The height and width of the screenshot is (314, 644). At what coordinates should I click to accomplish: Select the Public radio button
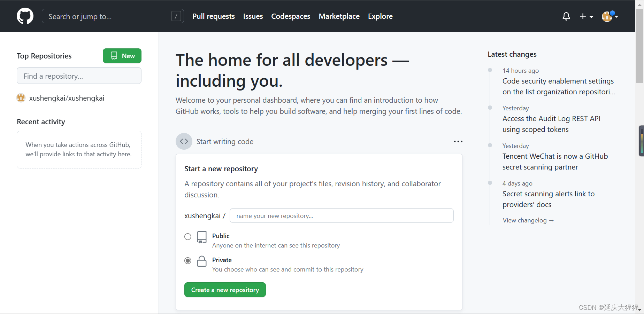click(x=188, y=237)
